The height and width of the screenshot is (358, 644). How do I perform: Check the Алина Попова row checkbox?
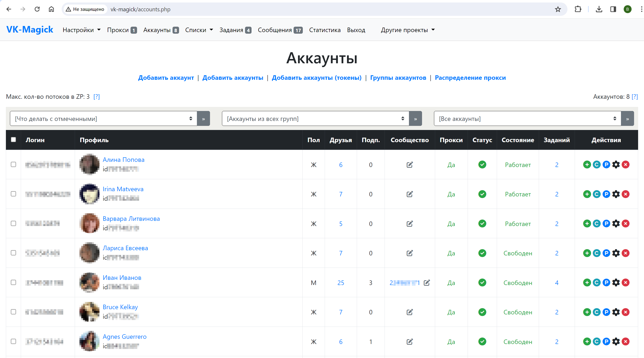click(x=14, y=165)
